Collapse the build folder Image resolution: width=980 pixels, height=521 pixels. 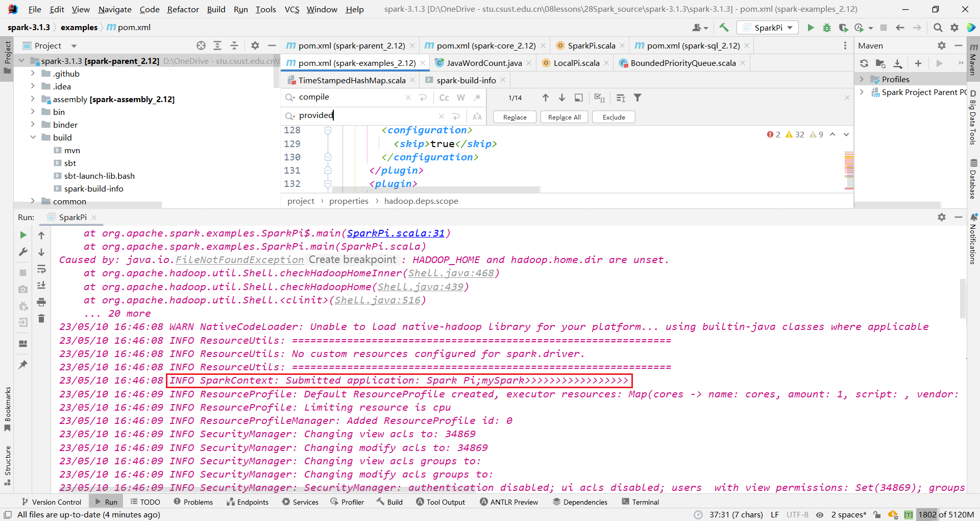click(33, 137)
